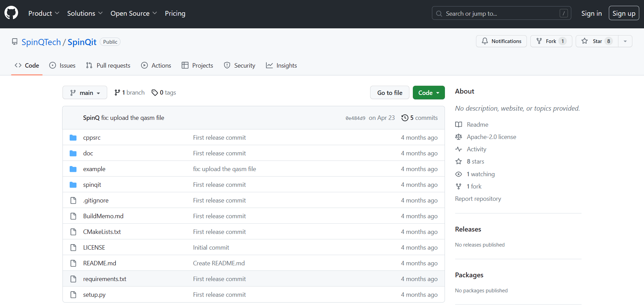Open the star lists dropdown arrow
The height and width of the screenshot is (307, 644).
pos(625,41)
